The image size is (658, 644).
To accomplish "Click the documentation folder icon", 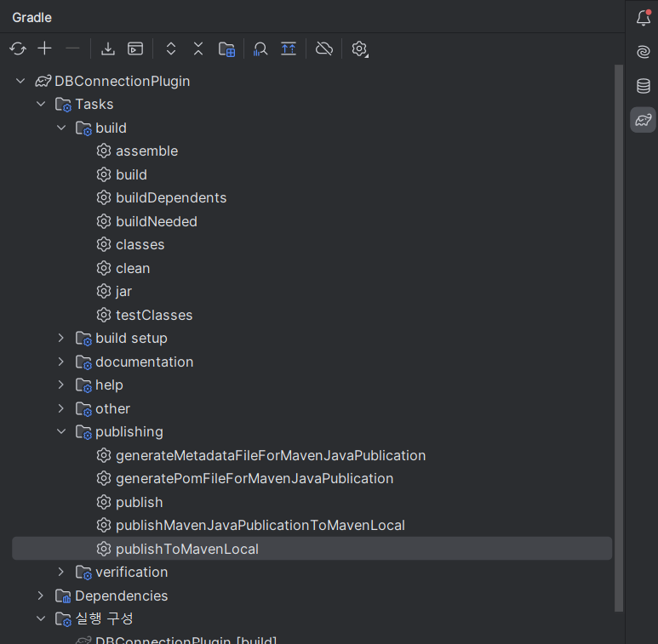I will click(x=83, y=362).
